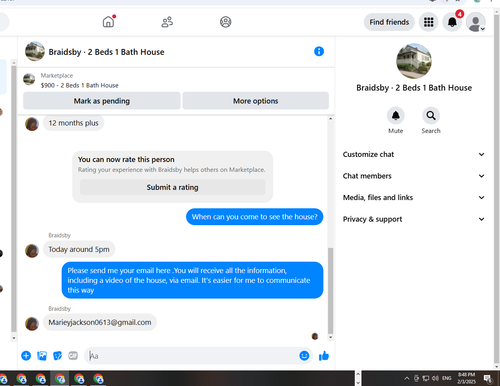
Task: Mute this conversation with the bell icon
Action: (x=396, y=116)
